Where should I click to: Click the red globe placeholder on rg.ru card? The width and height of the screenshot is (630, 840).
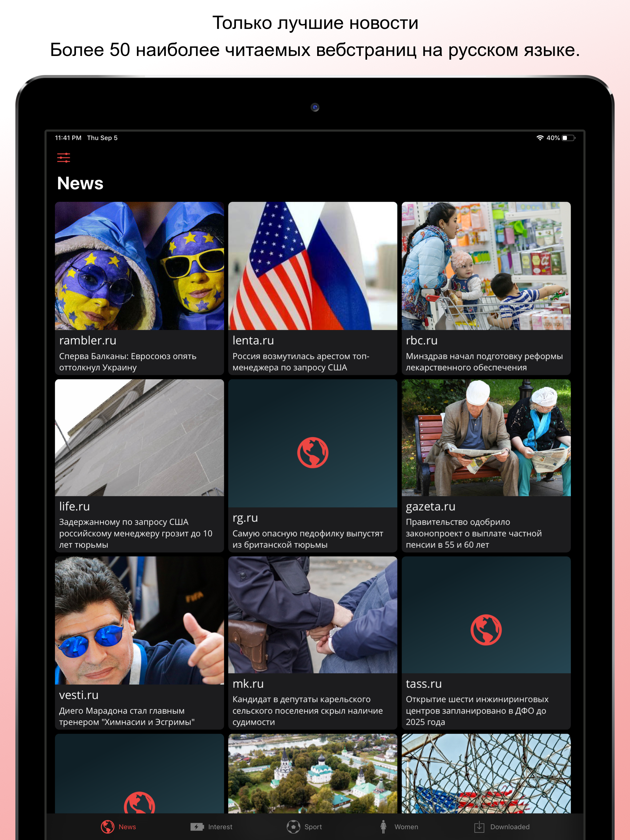(313, 452)
